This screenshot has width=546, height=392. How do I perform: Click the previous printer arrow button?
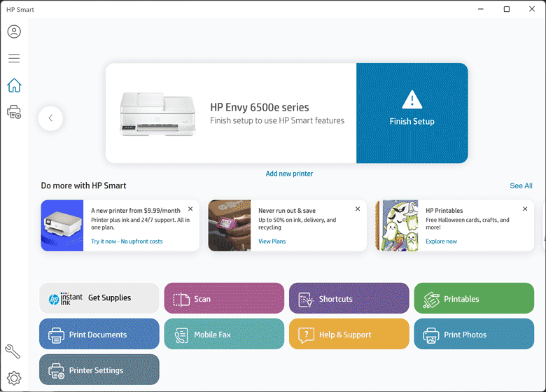tap(51, 118)
